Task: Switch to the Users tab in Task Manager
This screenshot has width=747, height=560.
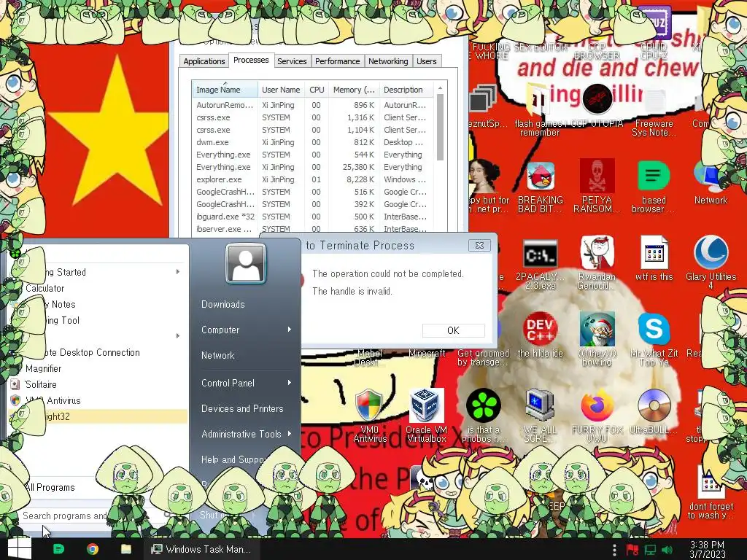Action: [x=426, y=61]
